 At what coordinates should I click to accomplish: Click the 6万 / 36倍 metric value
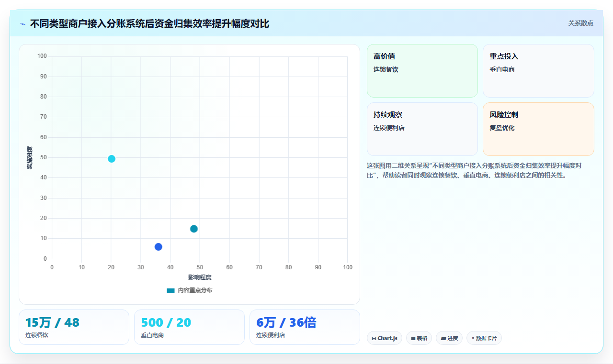click(x=286, y=323)
